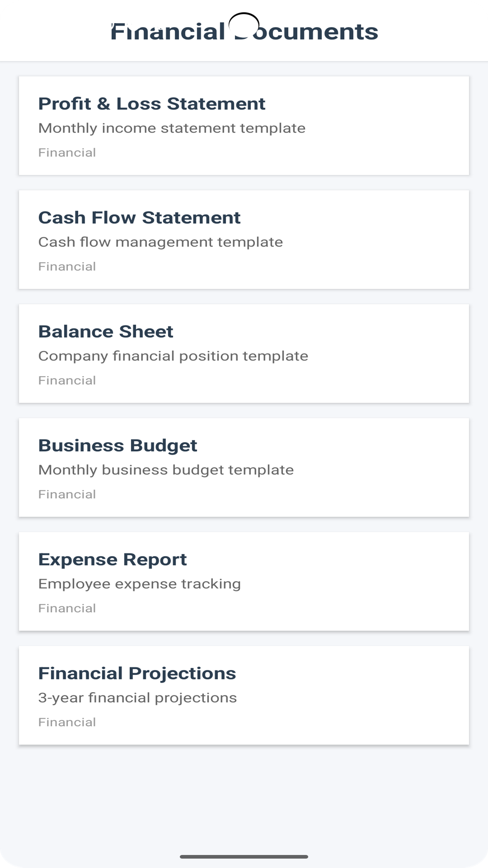Select "Company financial position template" description
The image size is (488, 868).
[173, 356]
